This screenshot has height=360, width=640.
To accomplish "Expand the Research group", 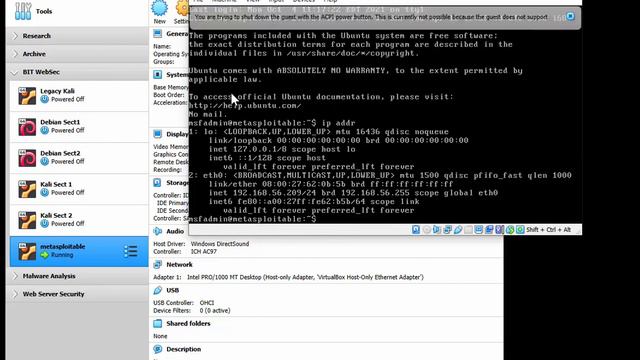I will click(x=16, y=36).
